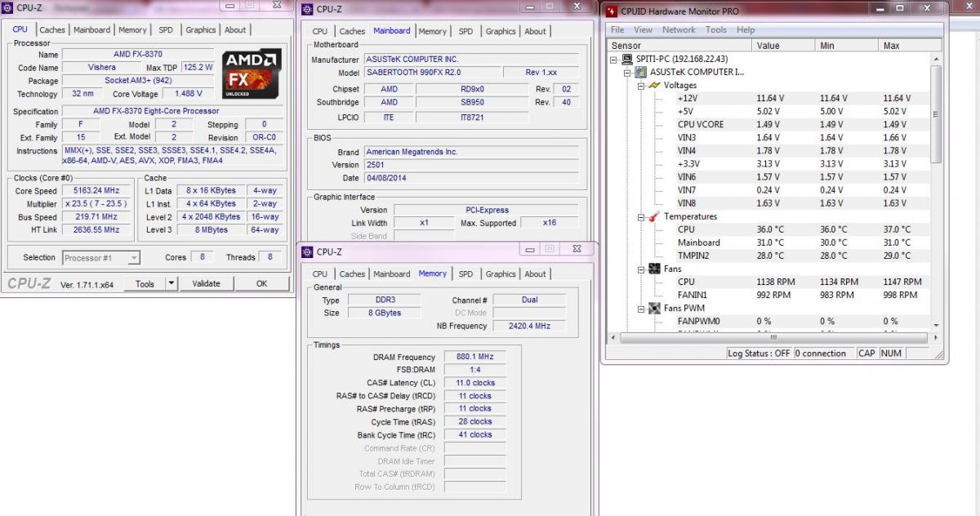Click the 0 connection status entry

coord(823,354)
